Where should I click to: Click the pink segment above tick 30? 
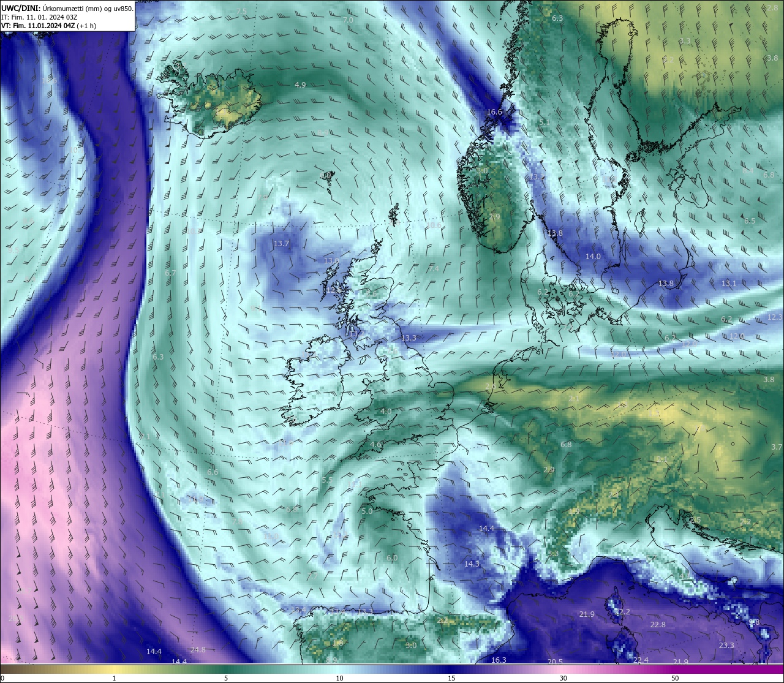(x=563, y=669)
